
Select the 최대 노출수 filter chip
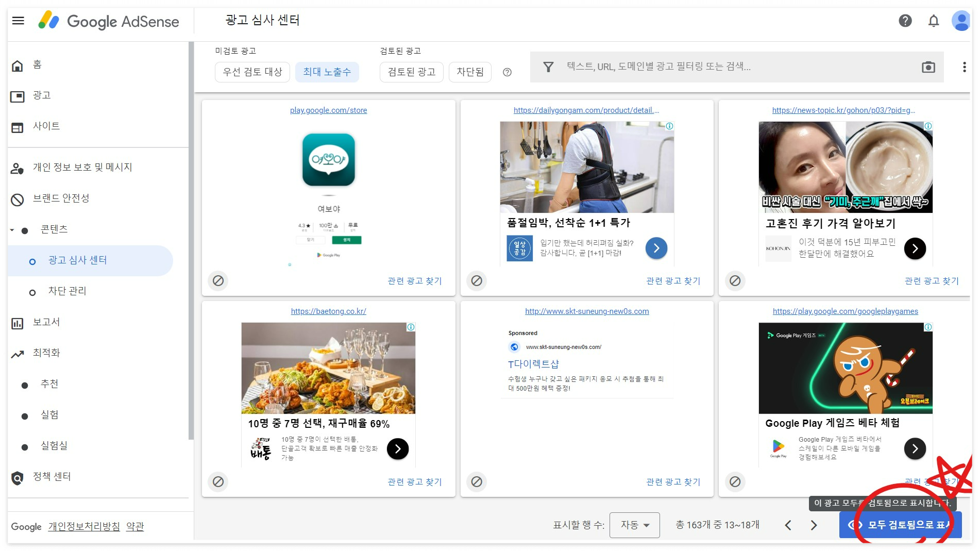click(x=327, y=72)
